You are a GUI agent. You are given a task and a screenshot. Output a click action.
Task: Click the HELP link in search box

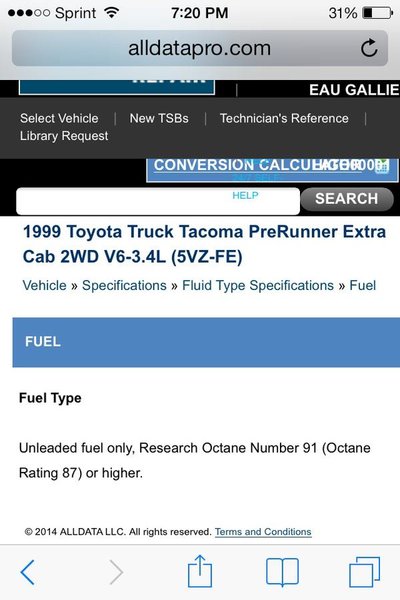pos(245,196)
